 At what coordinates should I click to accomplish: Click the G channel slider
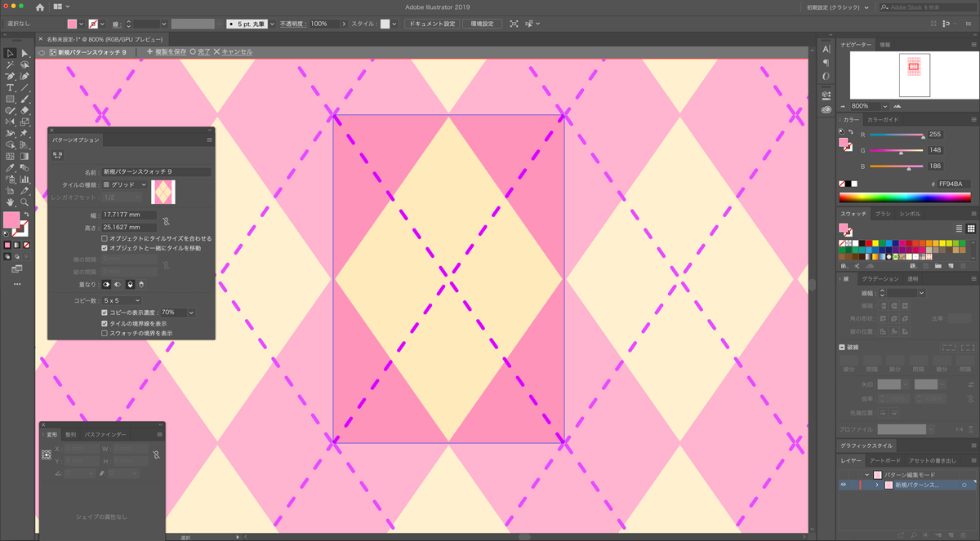897,150
